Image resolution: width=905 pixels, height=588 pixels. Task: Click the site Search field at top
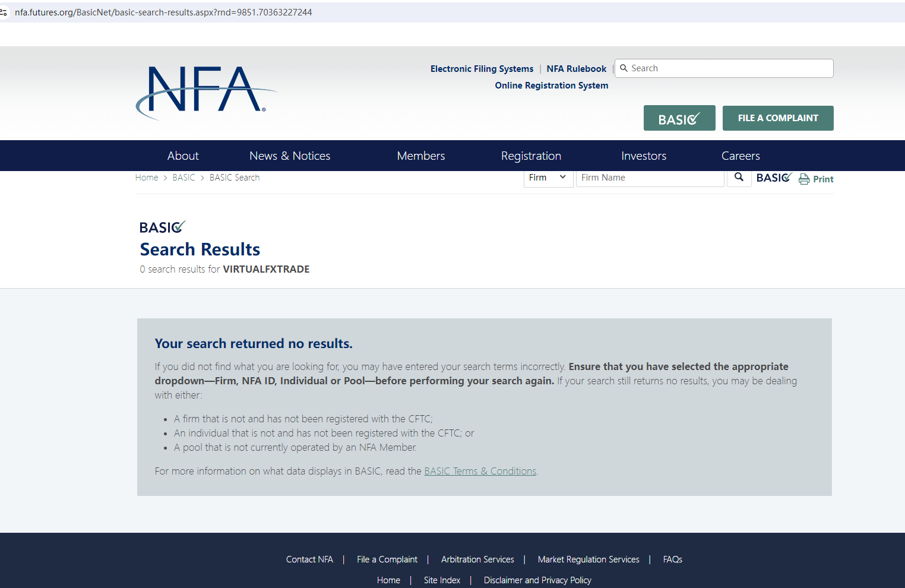pyautogui.click(x=724, y=68)
